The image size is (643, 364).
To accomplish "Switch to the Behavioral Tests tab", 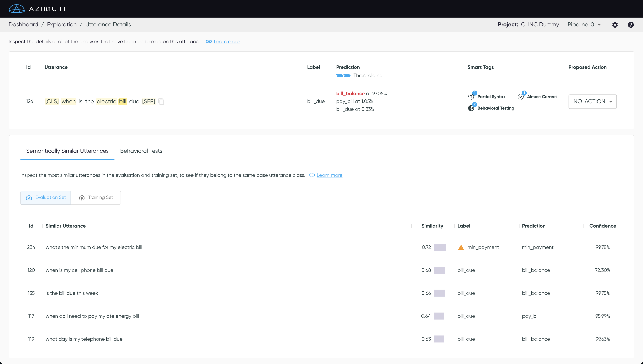I will [x=141, y=151].
